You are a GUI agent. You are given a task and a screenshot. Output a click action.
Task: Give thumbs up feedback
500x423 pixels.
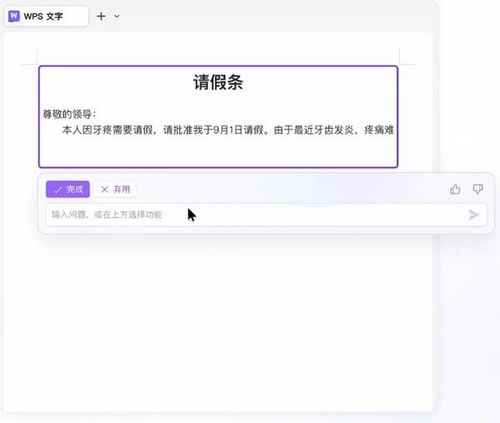coord(455,189)
